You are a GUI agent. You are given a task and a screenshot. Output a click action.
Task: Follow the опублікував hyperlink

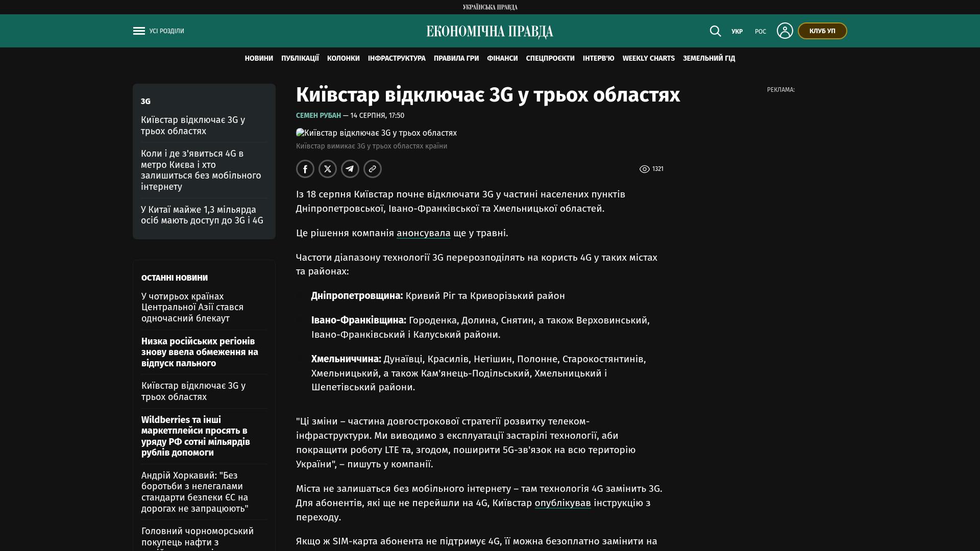click(563, 503)
